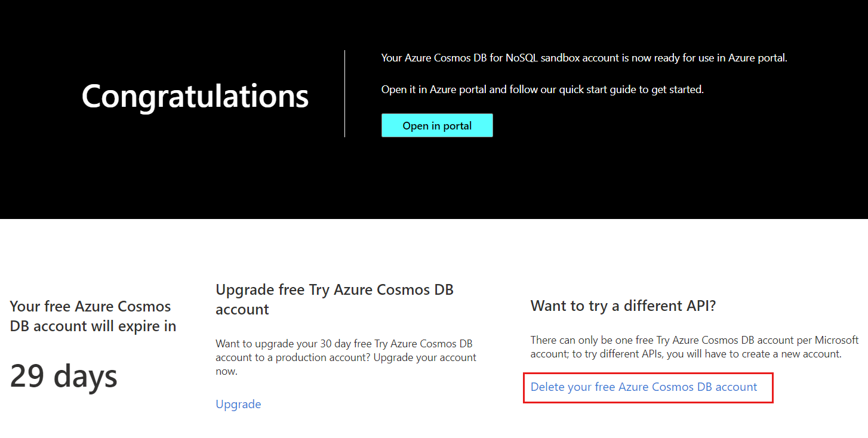Viewport: 868px width, 438px height.
Task: Click the words get started in the banner
Action: pos(677,90)
